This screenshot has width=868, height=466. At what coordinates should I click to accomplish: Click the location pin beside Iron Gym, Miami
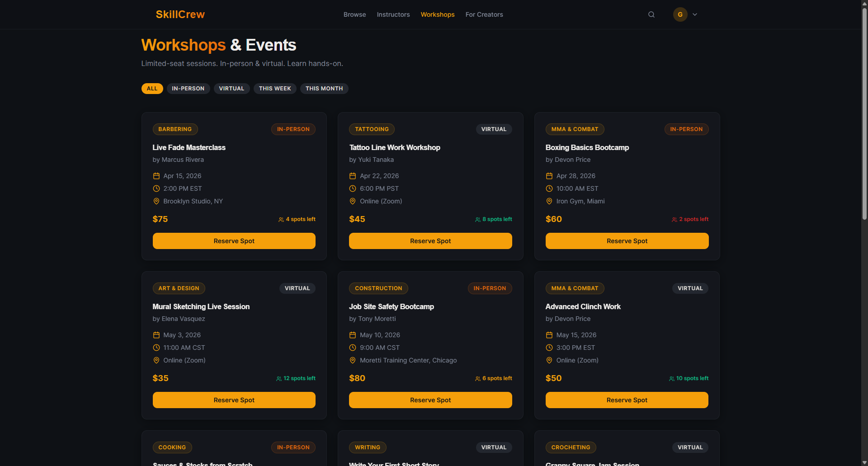549,201
